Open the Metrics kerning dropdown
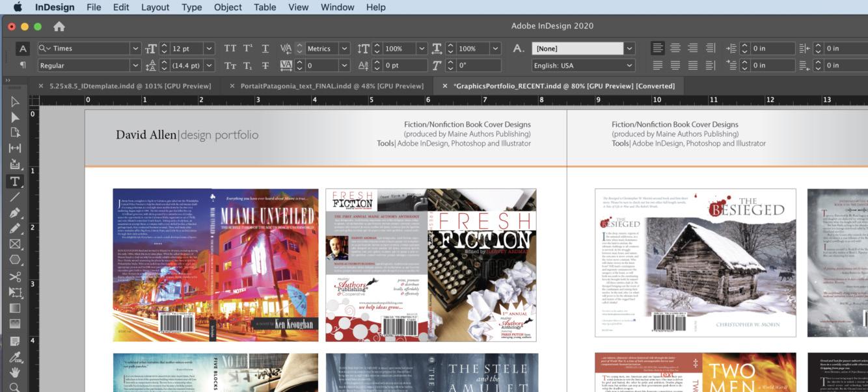Screen dimensions: 868x392 (x=344, y=49)
